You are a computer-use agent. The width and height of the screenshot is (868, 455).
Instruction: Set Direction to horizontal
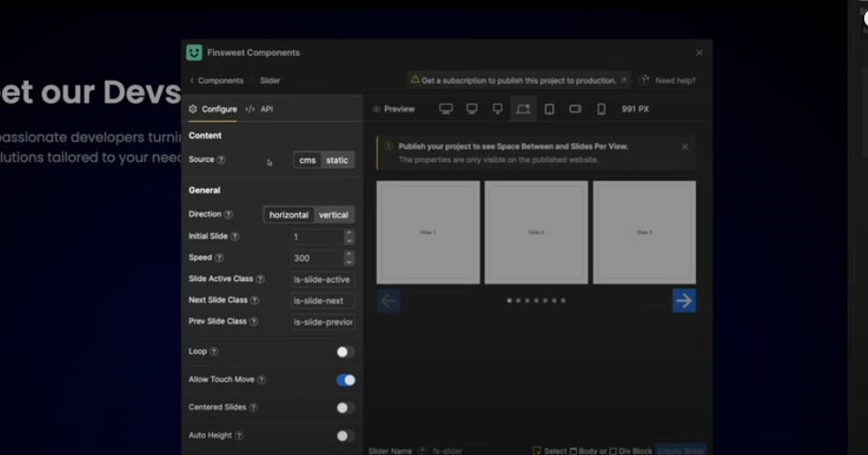(x=289, y=215)
